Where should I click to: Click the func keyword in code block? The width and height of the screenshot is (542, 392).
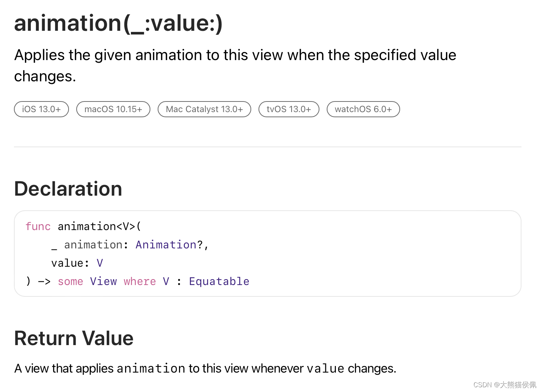point(38,226)
